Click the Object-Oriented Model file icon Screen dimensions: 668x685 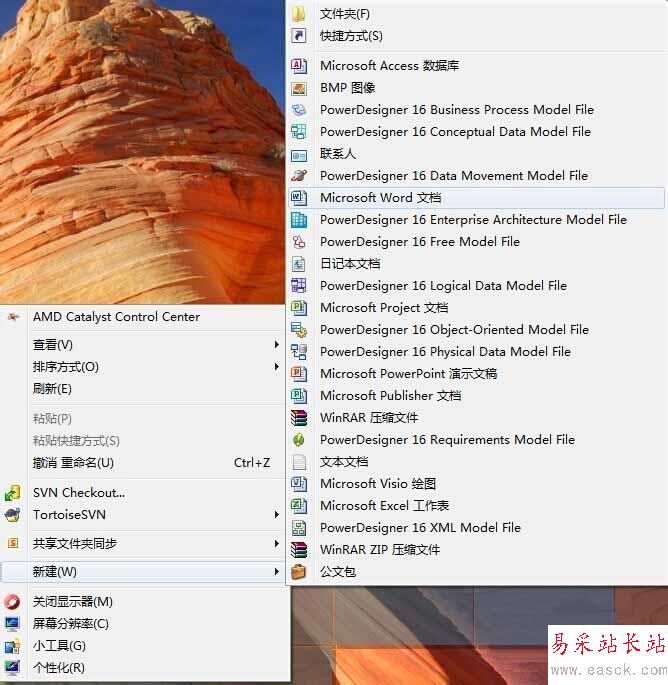click(299, 329)
